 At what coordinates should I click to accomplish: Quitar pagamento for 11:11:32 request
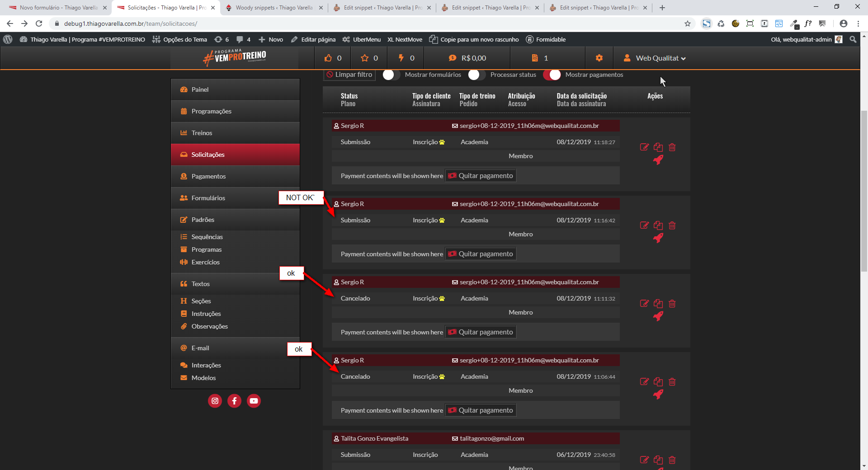point(481,332)
